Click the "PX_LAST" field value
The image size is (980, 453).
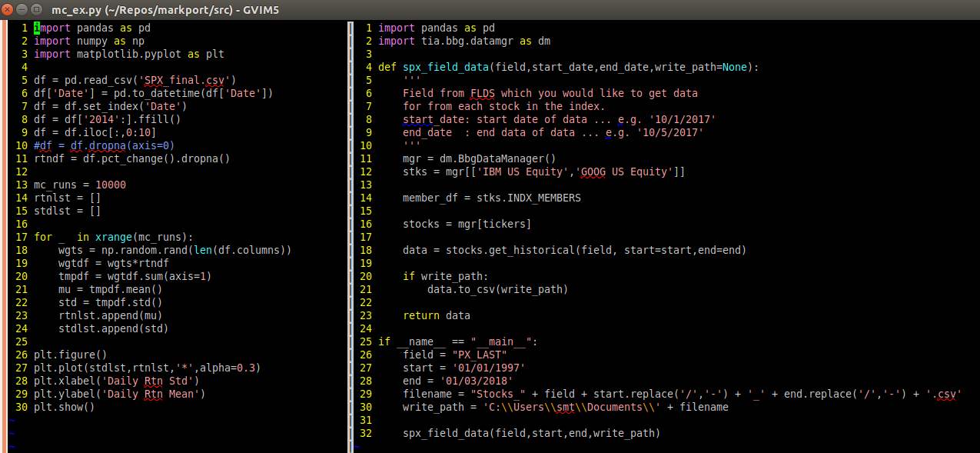(480, 355)
